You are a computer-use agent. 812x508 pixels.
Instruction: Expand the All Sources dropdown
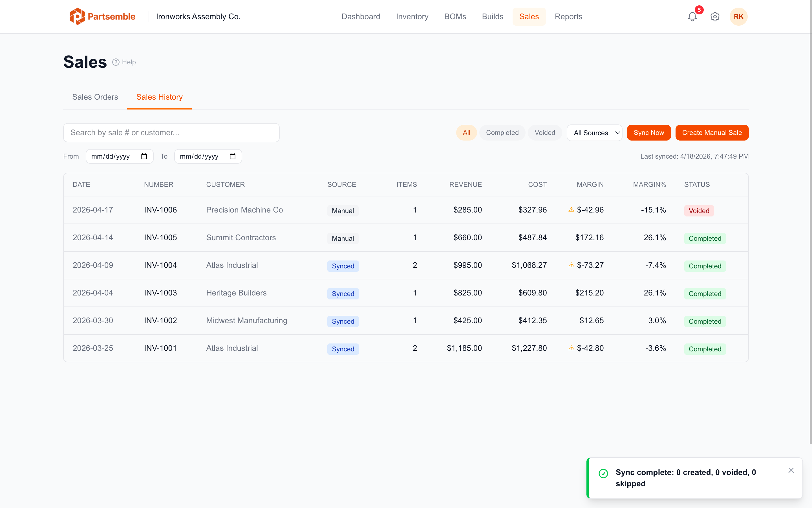[x=595, y=133]
